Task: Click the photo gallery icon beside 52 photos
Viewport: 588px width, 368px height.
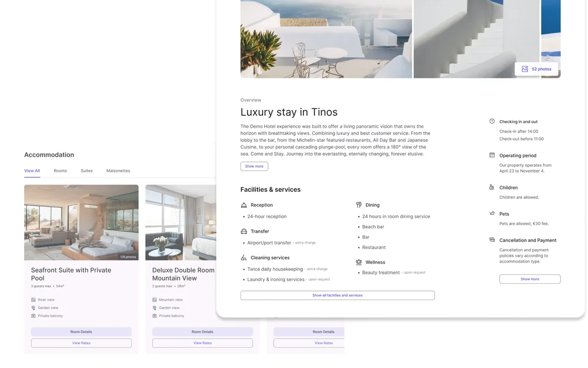Action: coord(524,69)
